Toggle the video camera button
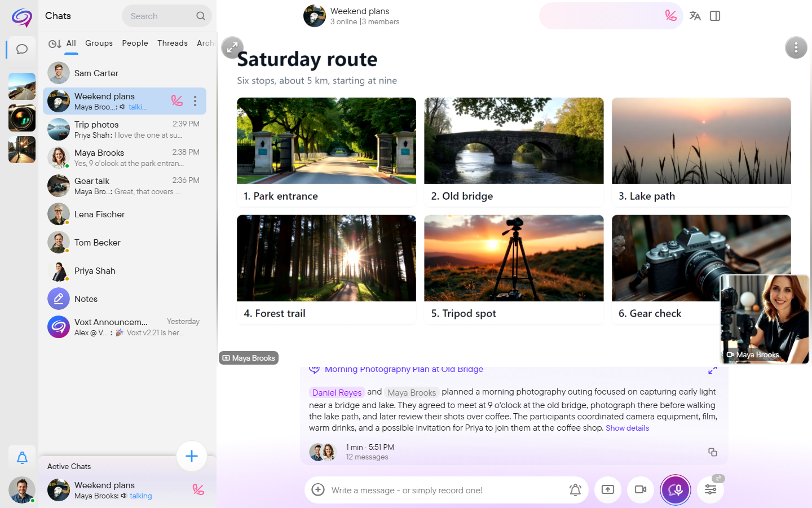Screen dimensions: 812x508 coord(641,490)
